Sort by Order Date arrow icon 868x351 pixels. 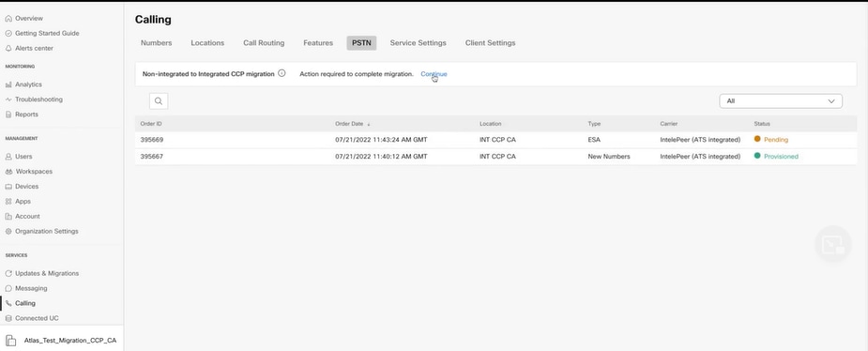(369, 124)
